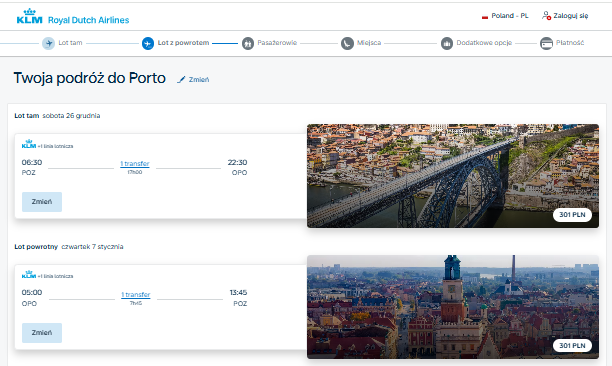Click the date czwartek 7 stycznia

coord(92,247)
